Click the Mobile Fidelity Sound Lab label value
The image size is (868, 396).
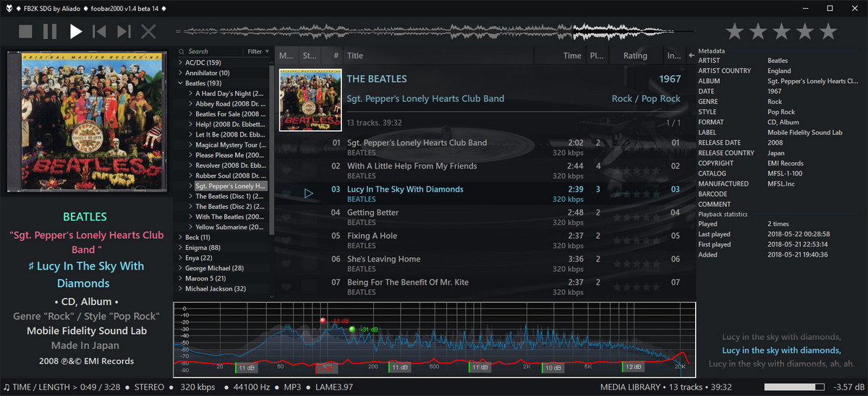[x=805, y=132]
